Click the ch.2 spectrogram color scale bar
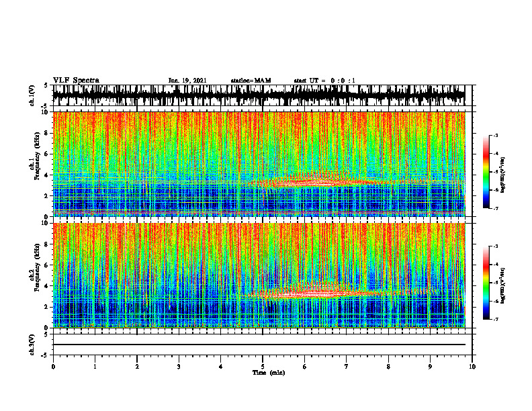 [486, 283]
